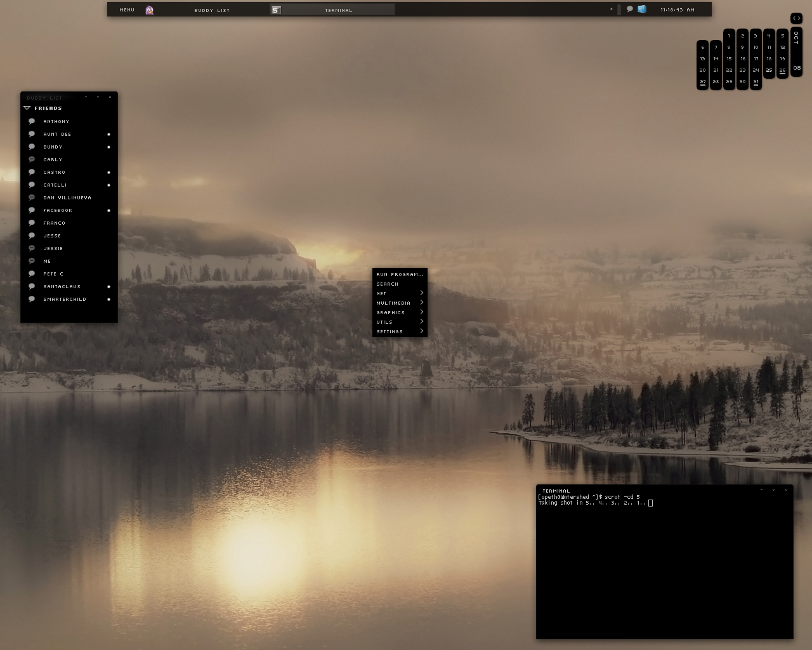Click the chat icon beside Carly
Screen dimensions: 812x650
coord(32,159)
